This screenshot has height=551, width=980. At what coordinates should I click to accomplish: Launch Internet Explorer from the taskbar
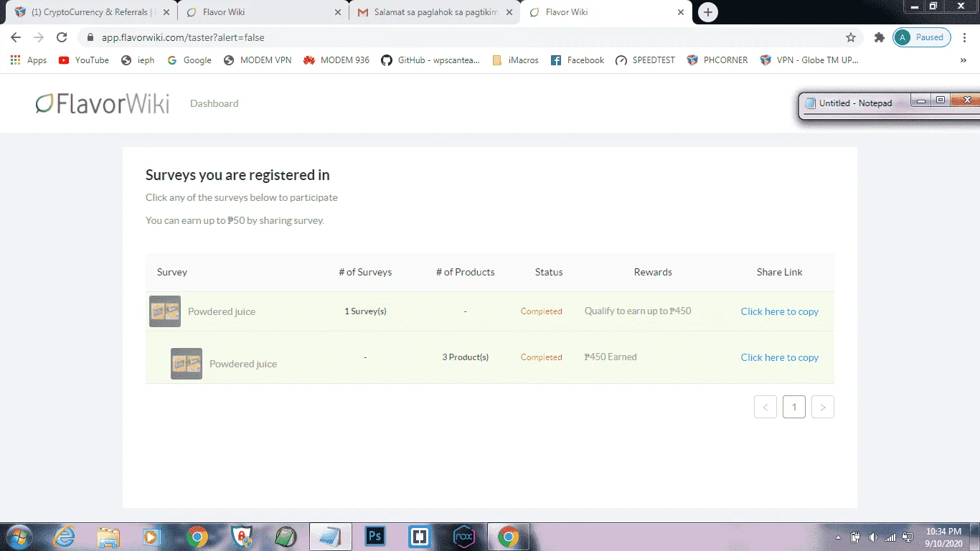click(65, 537)
